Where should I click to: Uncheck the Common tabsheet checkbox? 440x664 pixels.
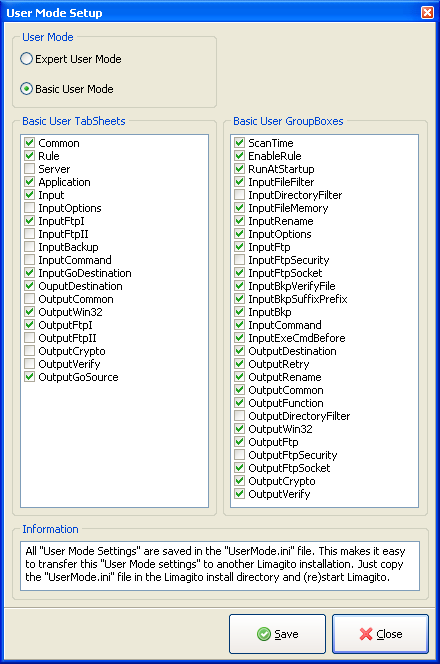coord(29,143)
